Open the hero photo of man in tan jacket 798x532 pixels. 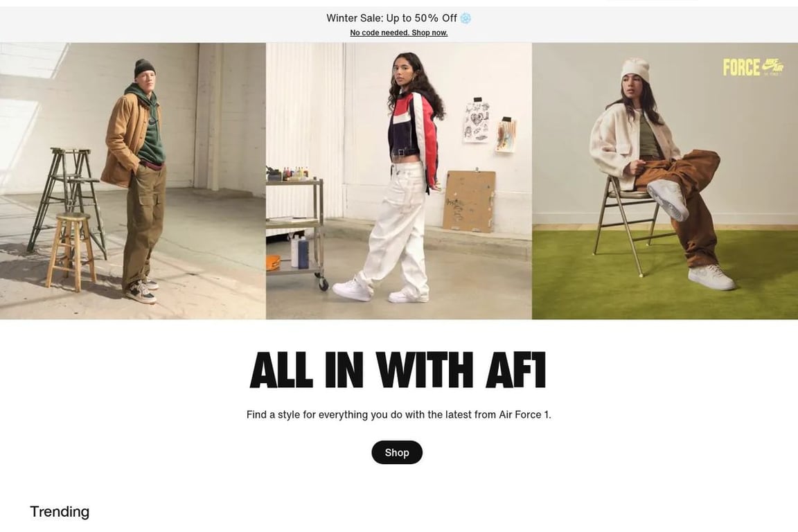click(x=133, y=181)
